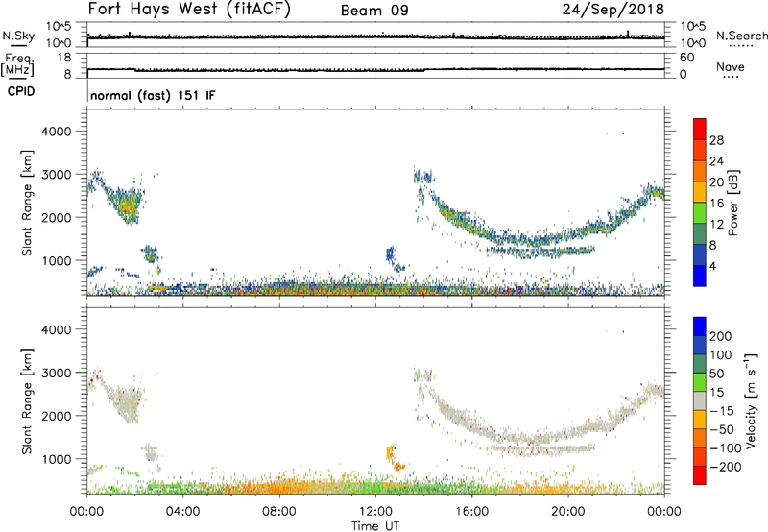This screenshot has width=768, height=532.
Task: Click the "-50" velocity colorbar tick
Action: point(721,429)
